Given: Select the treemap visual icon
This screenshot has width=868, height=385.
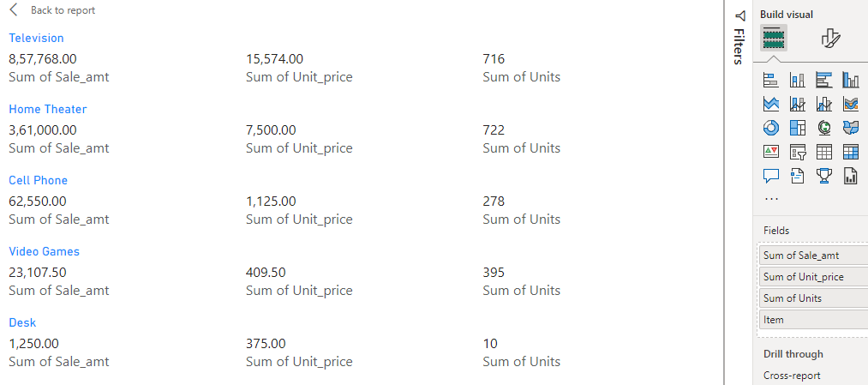Looking at the screenshot, I should pos(797,128).
